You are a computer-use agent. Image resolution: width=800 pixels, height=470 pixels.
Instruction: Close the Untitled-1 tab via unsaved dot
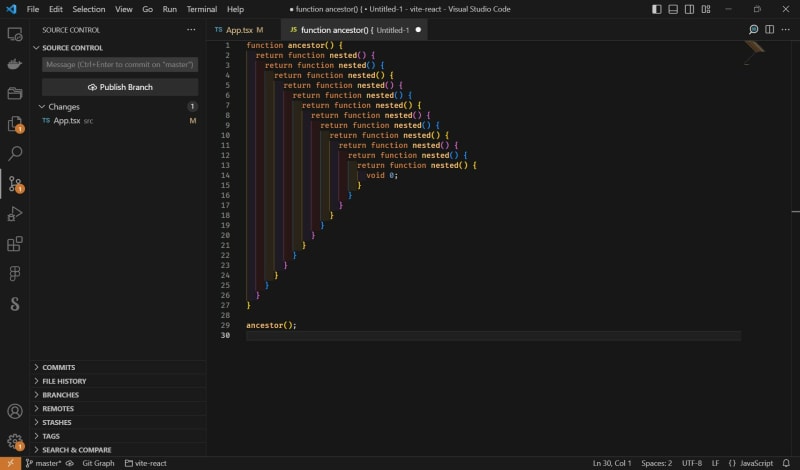coord(418,30)
